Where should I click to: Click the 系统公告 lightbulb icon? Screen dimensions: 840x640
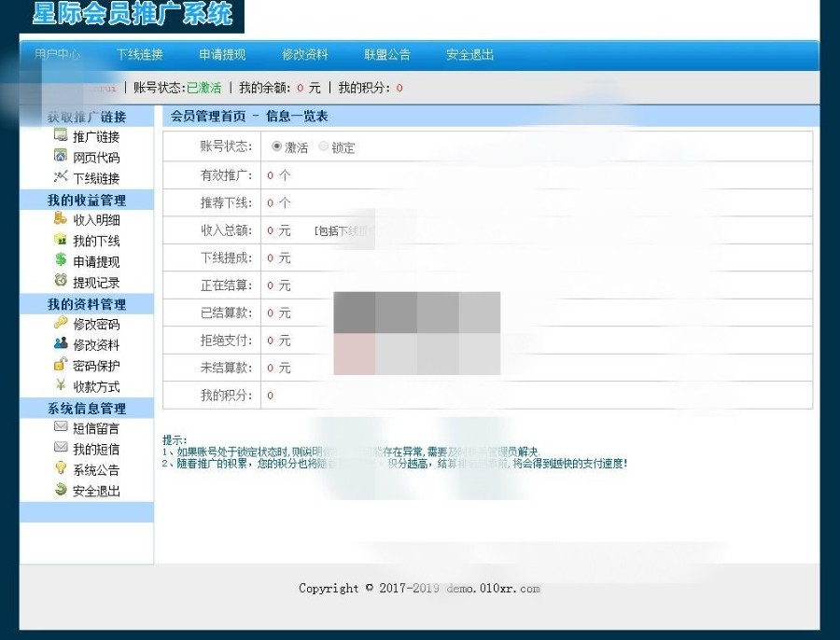point(61,468)
